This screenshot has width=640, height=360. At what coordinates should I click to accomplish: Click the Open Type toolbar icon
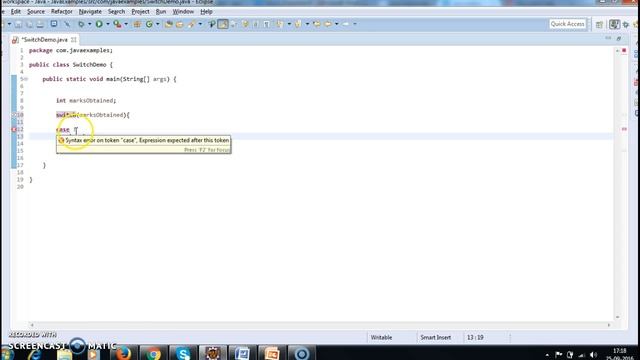click(x=169, y=24)
